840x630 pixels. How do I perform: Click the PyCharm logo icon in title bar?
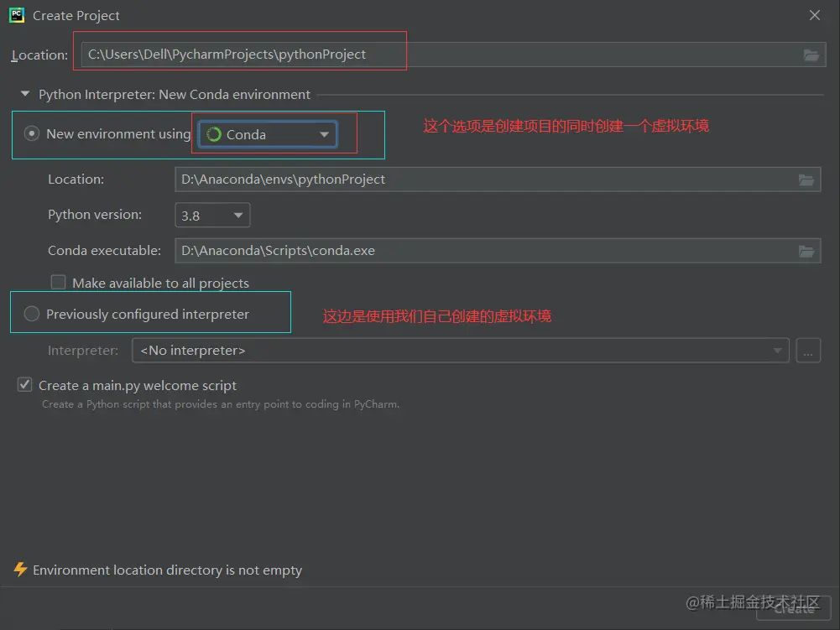pyautogui.click(x=17, y=15)
